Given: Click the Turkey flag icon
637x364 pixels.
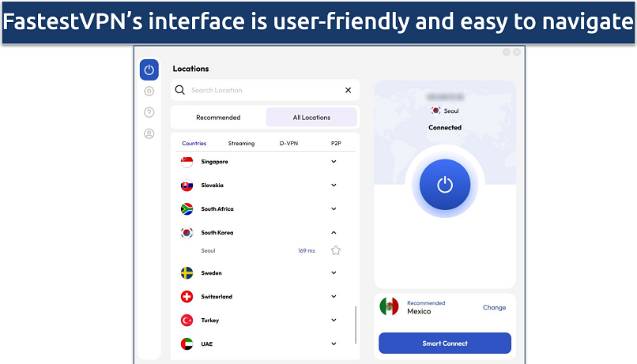Looking at the screenshot, I should click(187, 321).
